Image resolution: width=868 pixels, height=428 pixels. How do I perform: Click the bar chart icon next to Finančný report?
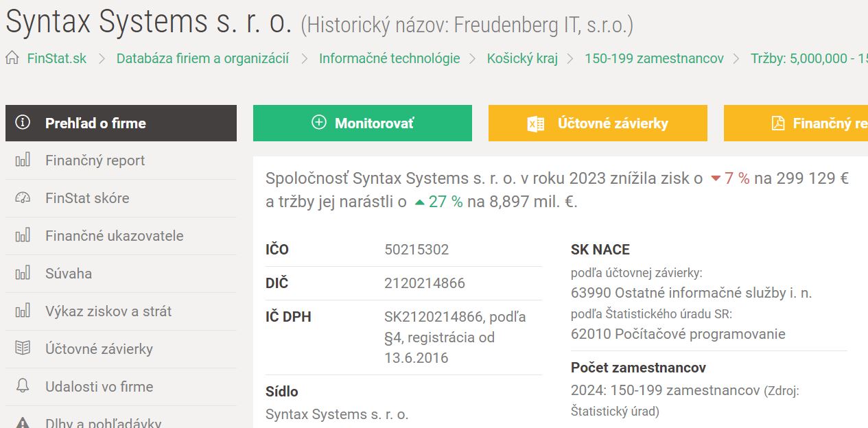(23, 160)
